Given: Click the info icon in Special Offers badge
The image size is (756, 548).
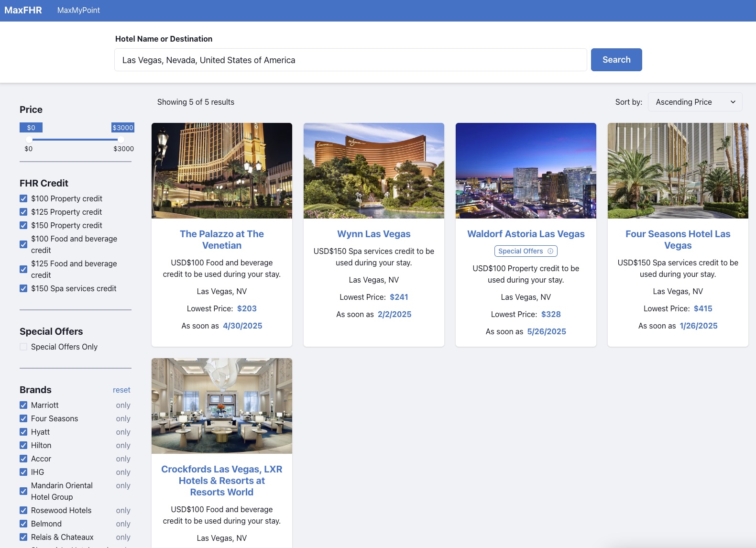Looking at the screenshot, I should click(x=550, y=251).
